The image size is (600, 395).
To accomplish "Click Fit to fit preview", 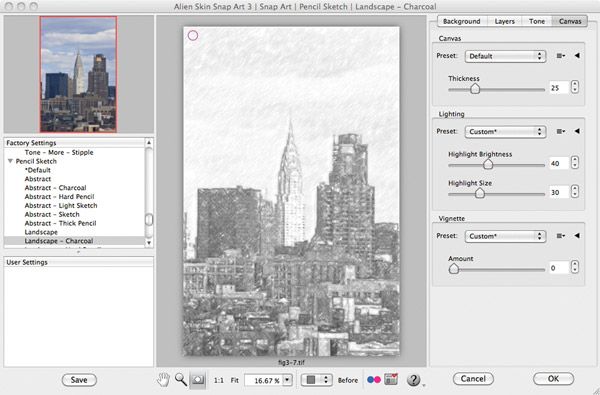I will [235, 380].
